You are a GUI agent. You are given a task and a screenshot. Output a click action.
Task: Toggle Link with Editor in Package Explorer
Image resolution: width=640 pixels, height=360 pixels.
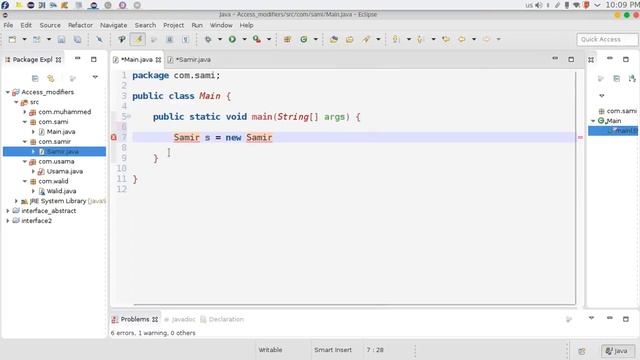(51, 78)
